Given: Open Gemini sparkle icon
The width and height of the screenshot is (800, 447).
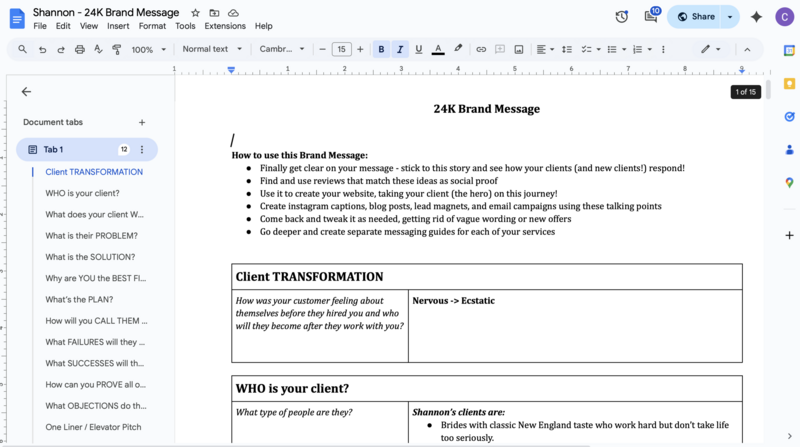Looking at the screenshot, I should click(x=756, y=17).
